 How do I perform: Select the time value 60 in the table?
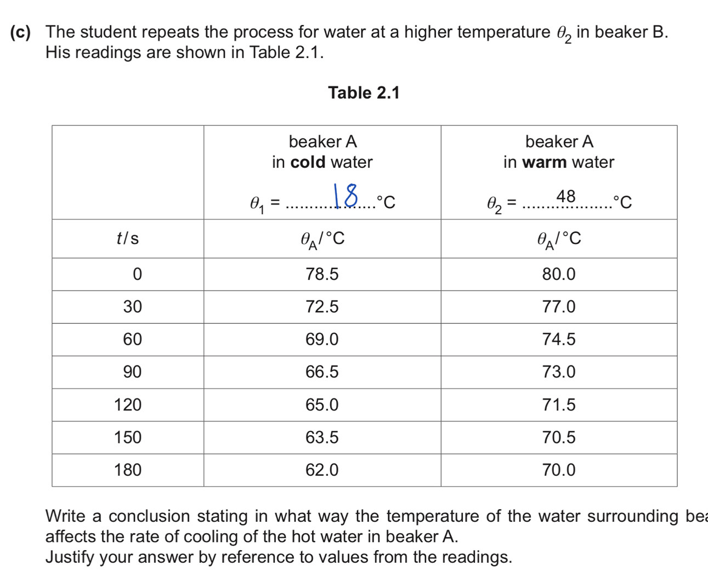[x=132, y=339]
